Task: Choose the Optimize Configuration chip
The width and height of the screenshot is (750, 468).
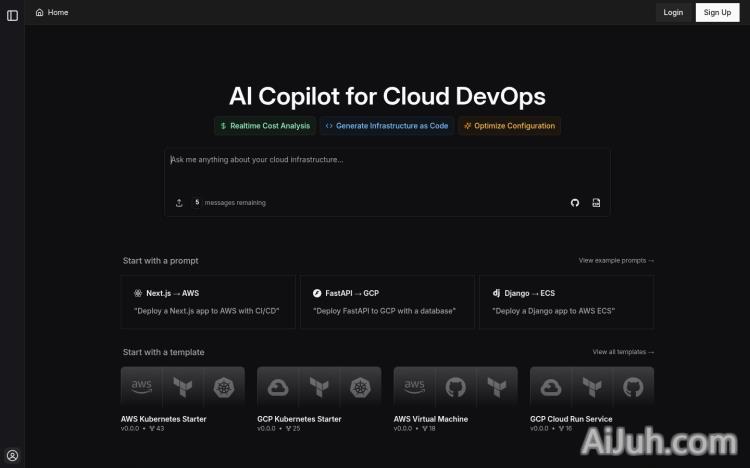Action: pyautogui.click(x=509, y=126)
